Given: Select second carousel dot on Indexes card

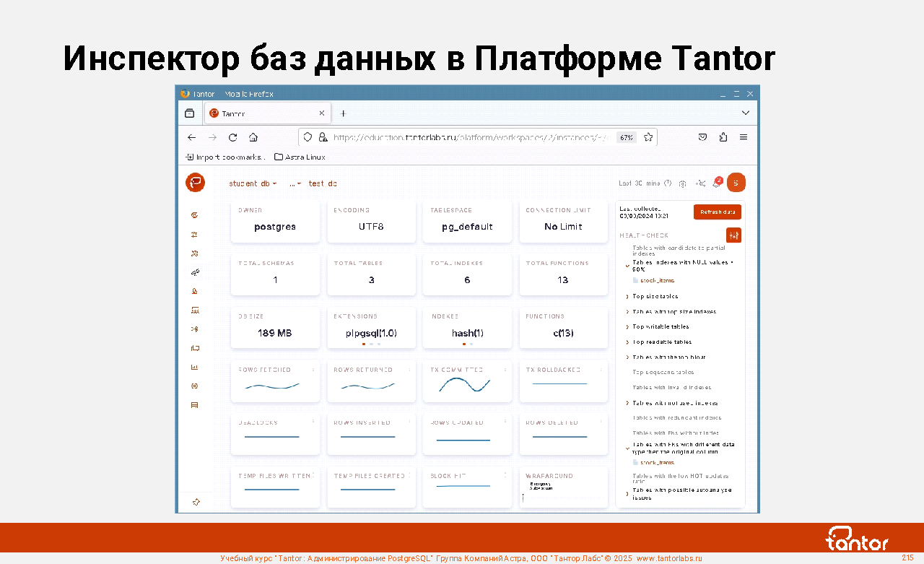Looking at the screenshot, I should 471,344.
